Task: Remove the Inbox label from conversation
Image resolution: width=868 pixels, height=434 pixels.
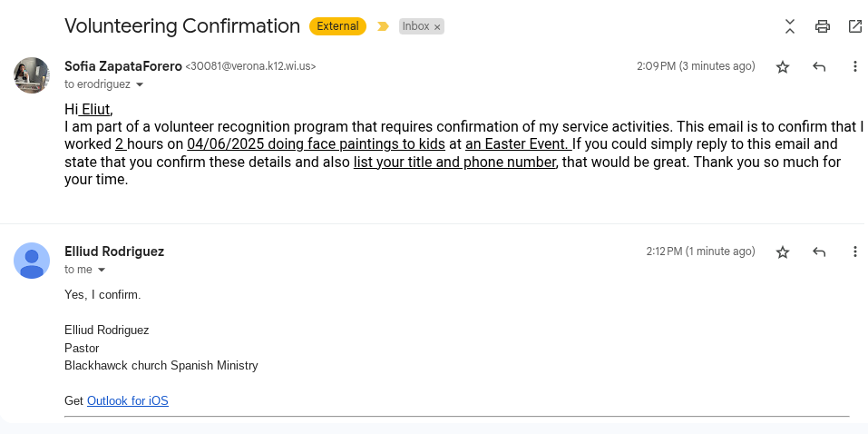Action: pos(437,27)
